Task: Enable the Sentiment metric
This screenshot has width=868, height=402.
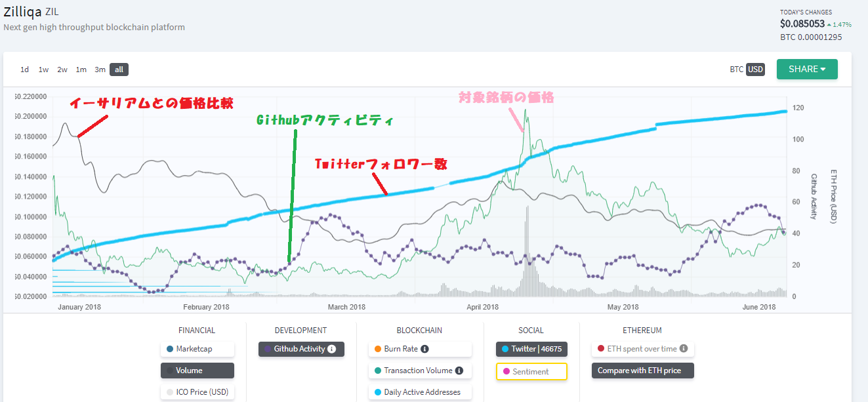Action: point(531,371)
